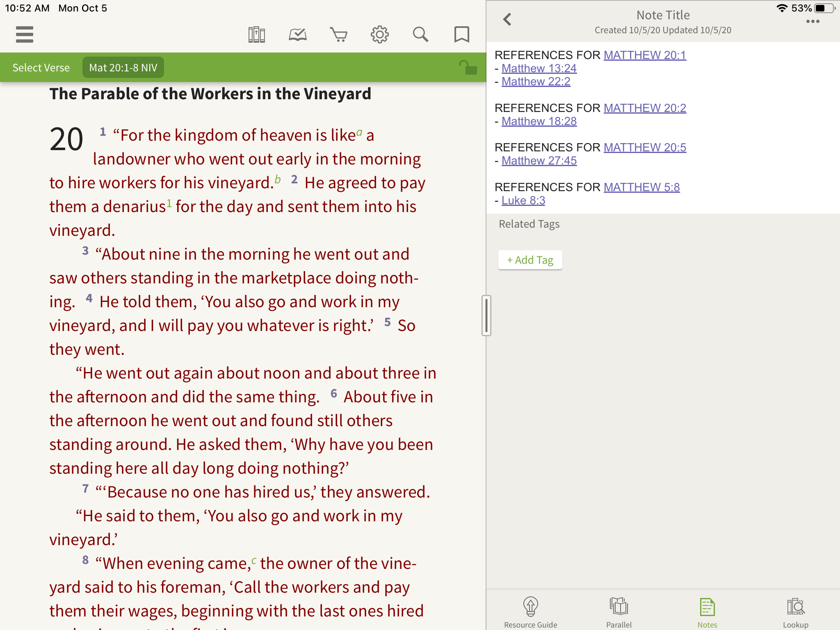Open the hamburger navigation menu
The width and height of the screenshot is (840, 630).
pos(25,33)
